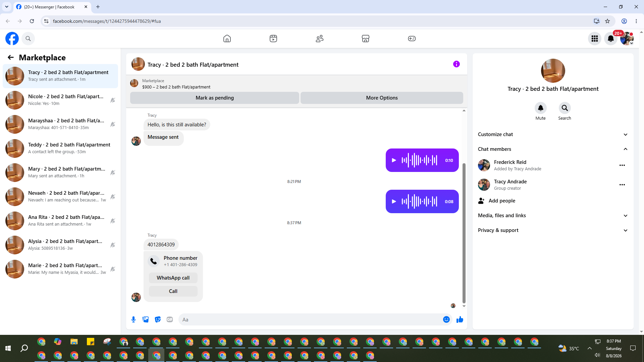Viewport: 644px width, 362px height.
Task: Click the Mute bell in the chat panel
Action: coord(541,108)
